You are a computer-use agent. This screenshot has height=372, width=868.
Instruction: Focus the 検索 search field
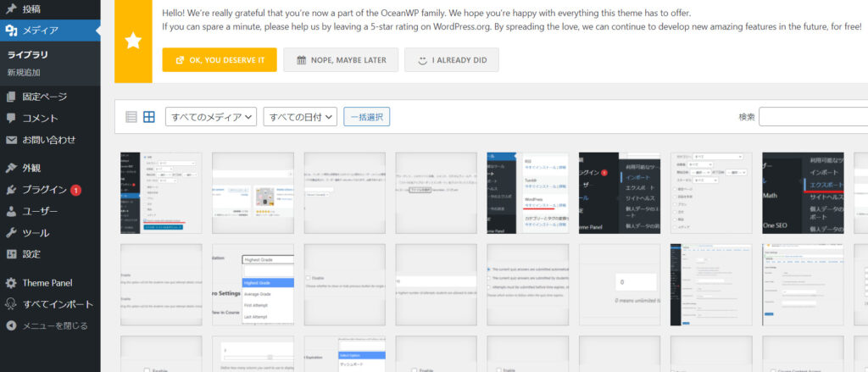(x=813, y=117)
